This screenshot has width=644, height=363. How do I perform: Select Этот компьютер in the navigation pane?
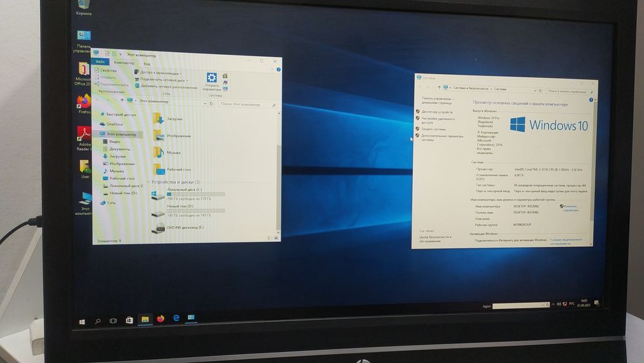point(118,134)
